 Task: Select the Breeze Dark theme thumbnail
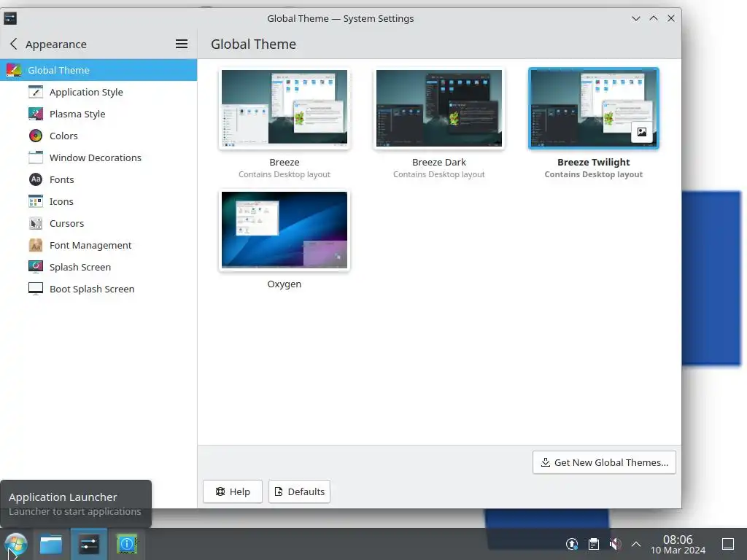click(x=438, y=108)
